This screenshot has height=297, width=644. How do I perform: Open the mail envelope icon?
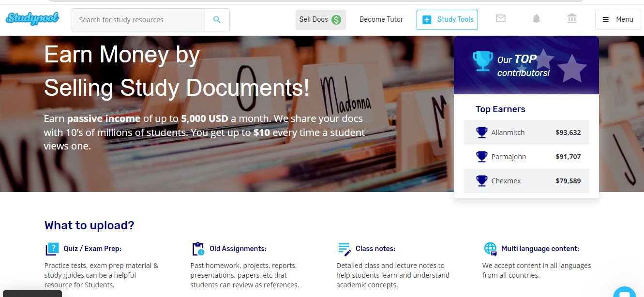point(501,18)
